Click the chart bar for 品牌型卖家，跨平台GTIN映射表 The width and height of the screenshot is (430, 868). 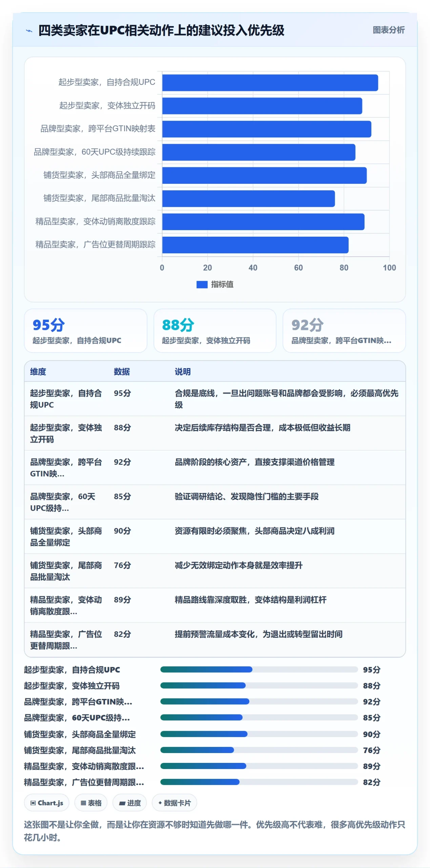point(266,129)
